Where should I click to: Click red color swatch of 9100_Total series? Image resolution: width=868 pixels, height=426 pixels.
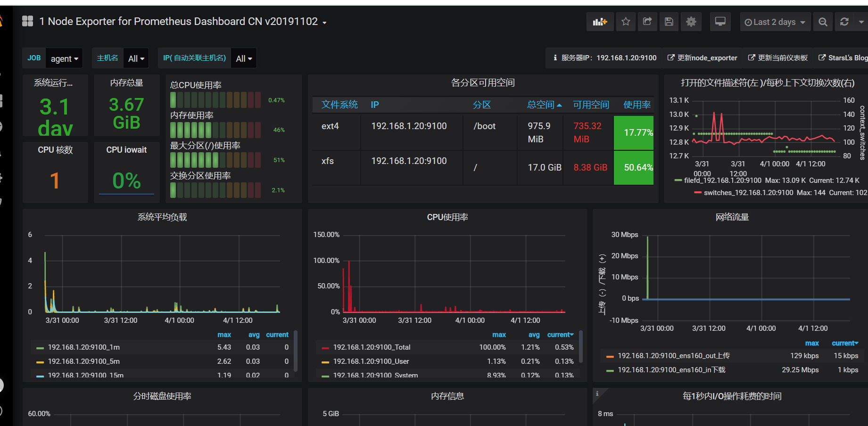[x=325, y=348]
